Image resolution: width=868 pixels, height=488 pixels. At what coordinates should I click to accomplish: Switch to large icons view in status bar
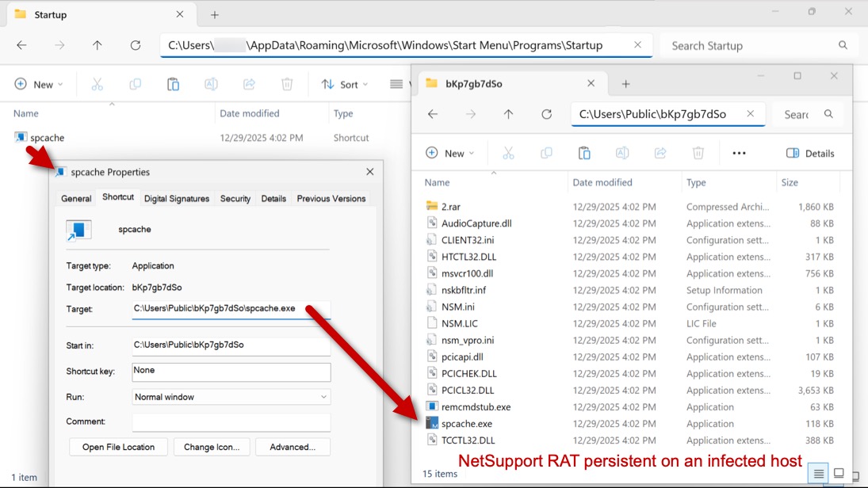pyautogui.click(x=839, y=473)
